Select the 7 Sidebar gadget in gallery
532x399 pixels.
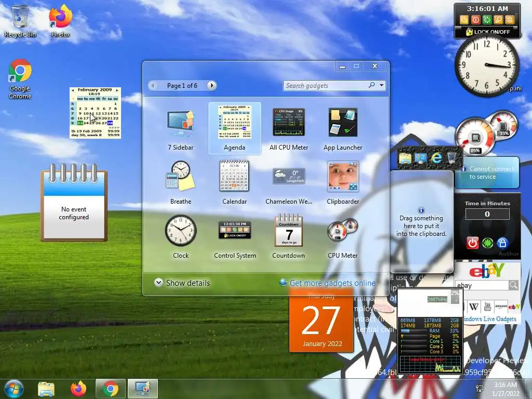180,129
